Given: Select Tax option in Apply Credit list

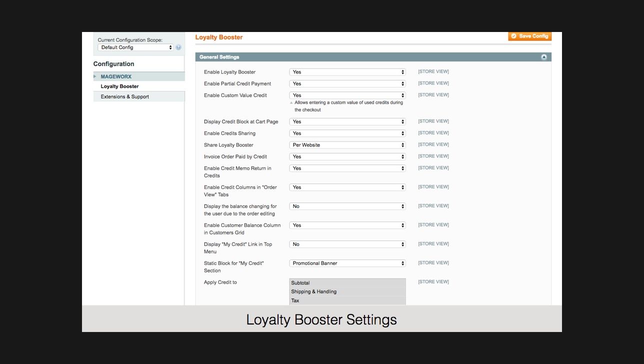Looking at the screenshot, I should 347,300.
